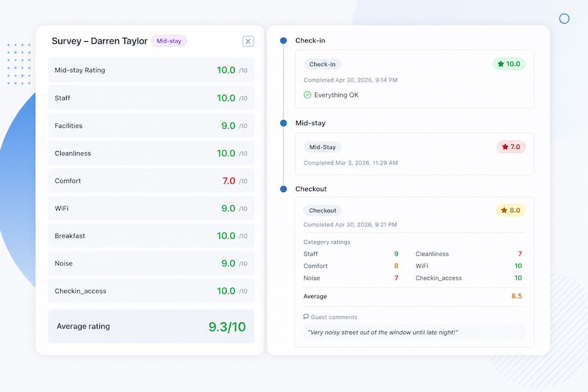588x392 pixels.
Task: Click the star icon in the 10.0 badge
Action: 500,64
